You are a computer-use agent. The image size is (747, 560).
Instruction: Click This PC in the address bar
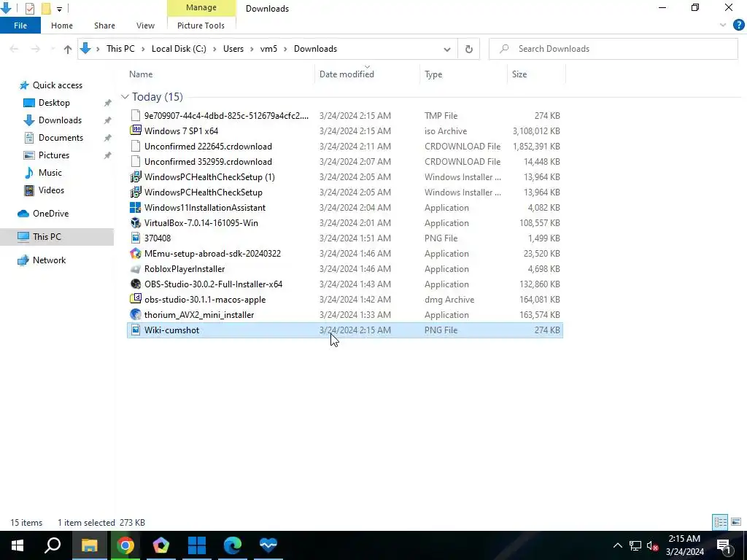pyautogui.click(x=120, y=49)
